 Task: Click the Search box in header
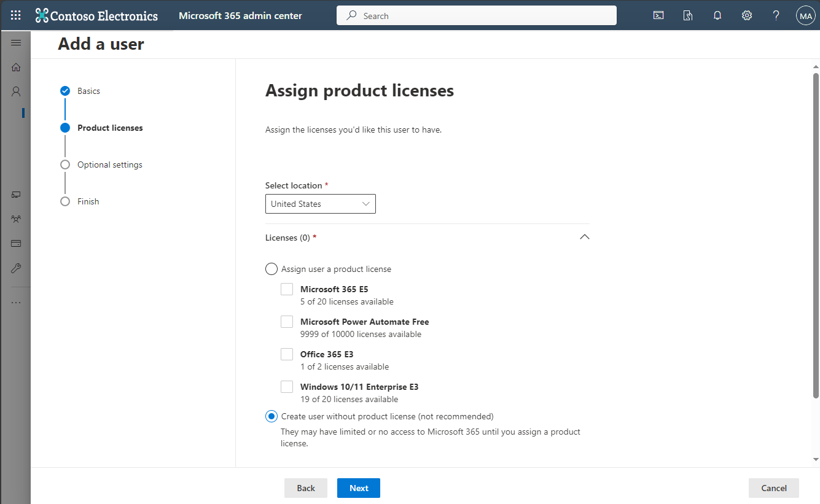[x=477, y=16]
